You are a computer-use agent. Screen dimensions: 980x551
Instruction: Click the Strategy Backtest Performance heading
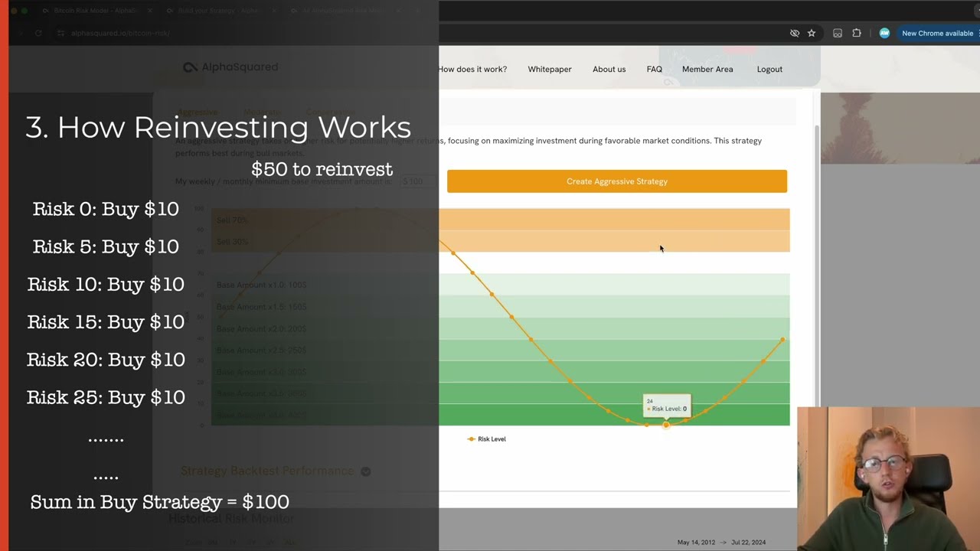tap(267, 471)
